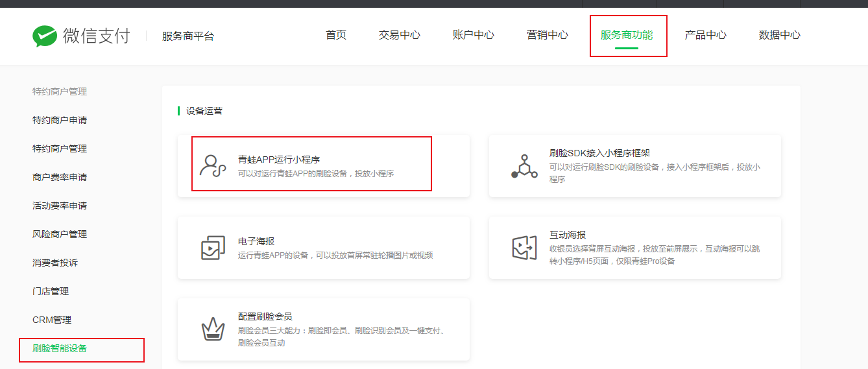
Task: Click the 电子海报 picture icon
Action: (x=213, y=248)
